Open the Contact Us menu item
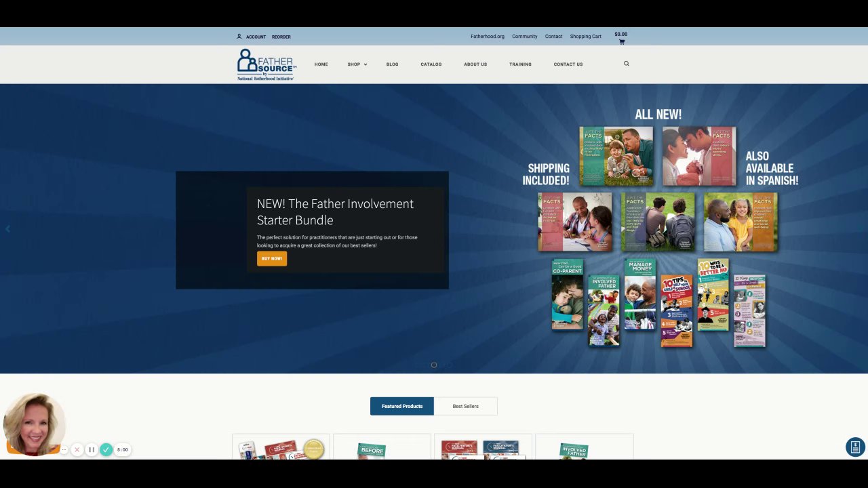 (x=568, y=64)
